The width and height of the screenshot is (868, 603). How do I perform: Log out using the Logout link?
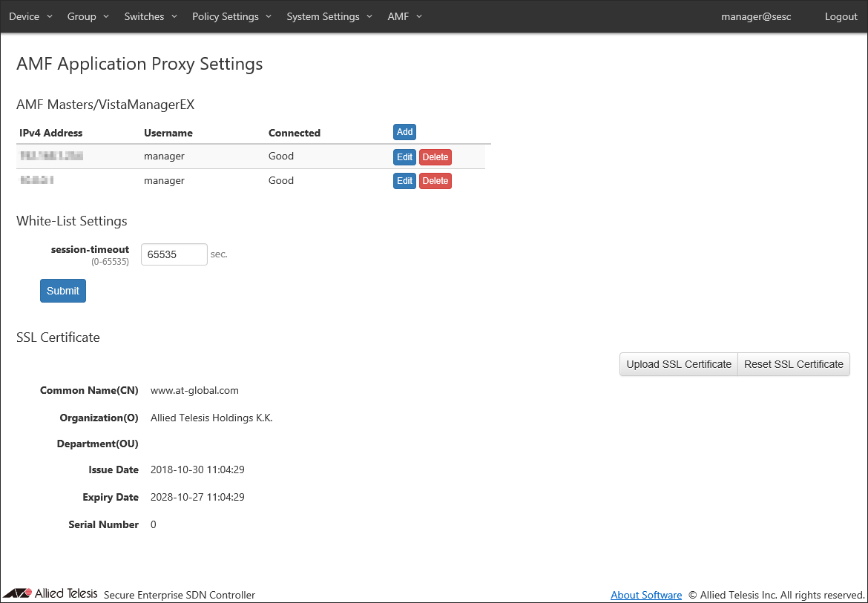(x=841, y=16)
